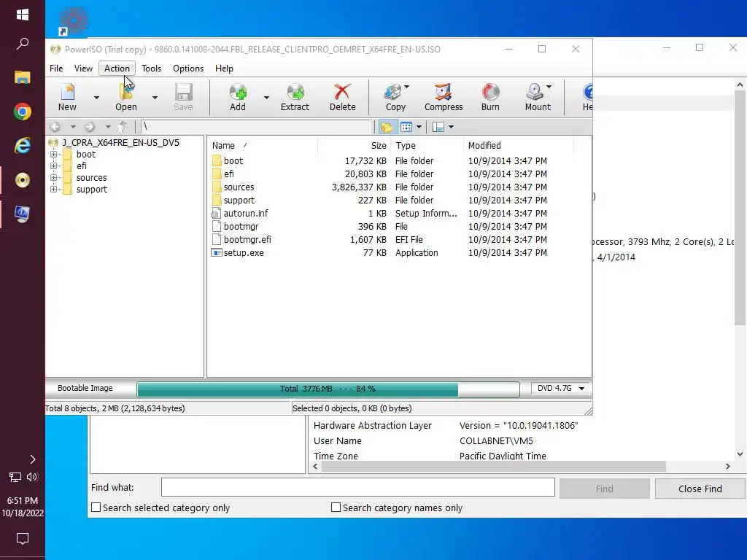Click the Find button

point(604,489)
